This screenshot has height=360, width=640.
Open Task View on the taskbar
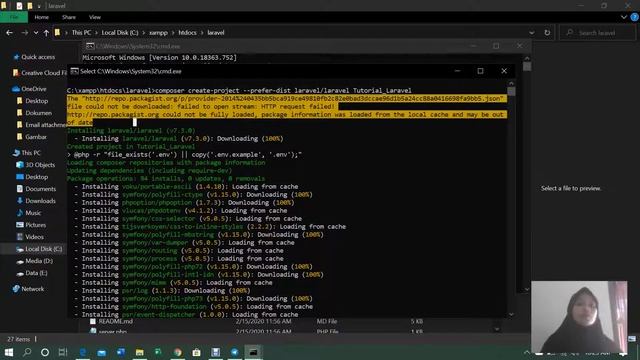(x=63, y=352)
